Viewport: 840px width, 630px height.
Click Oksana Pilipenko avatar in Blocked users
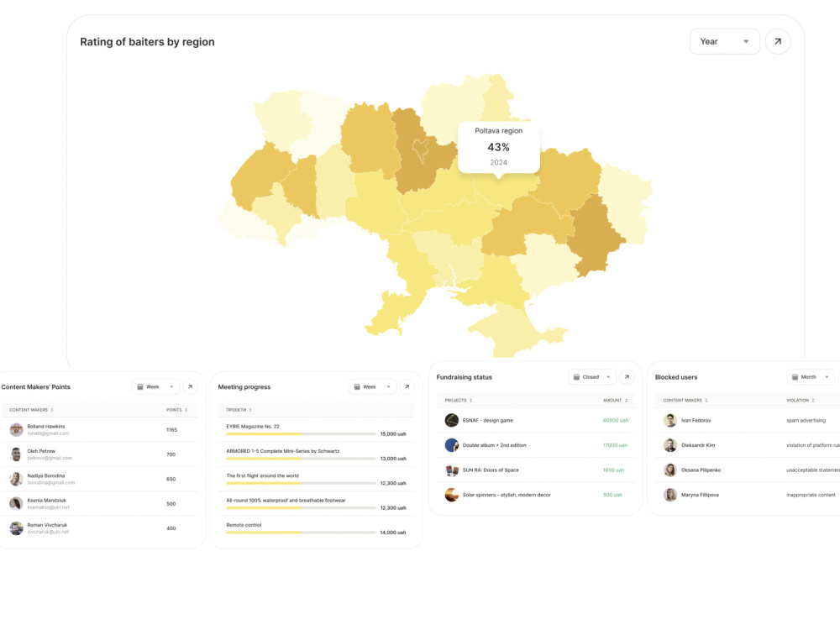coord(669,470)
